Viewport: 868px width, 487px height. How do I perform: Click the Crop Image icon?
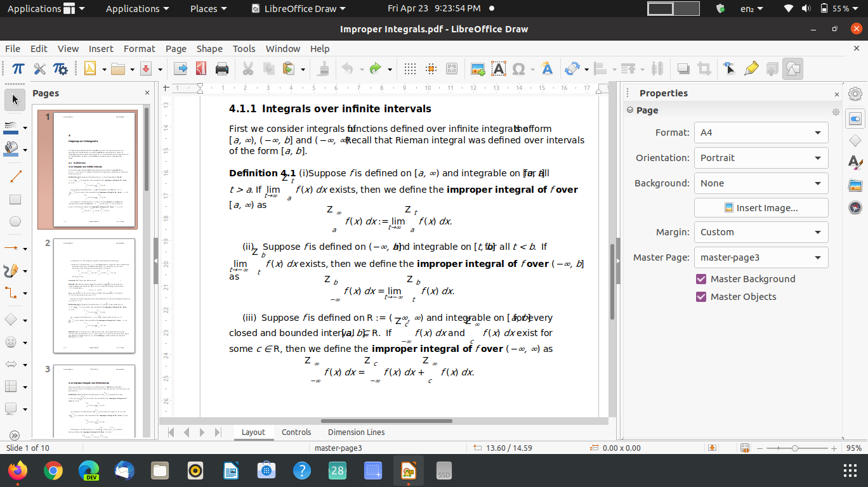(704, 68)
